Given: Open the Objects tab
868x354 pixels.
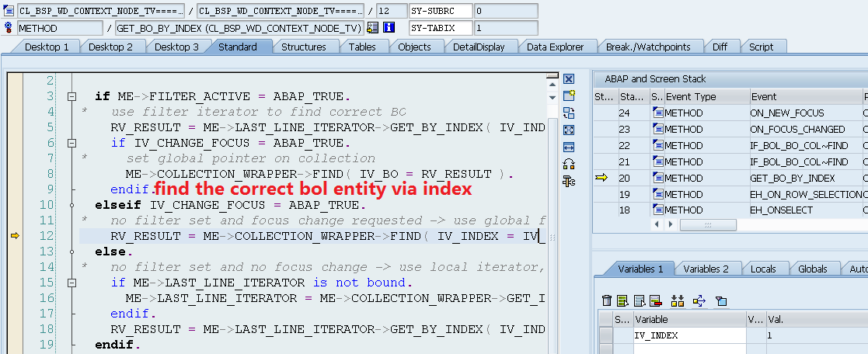Looking at the screenshot, I should coord(415,47).
